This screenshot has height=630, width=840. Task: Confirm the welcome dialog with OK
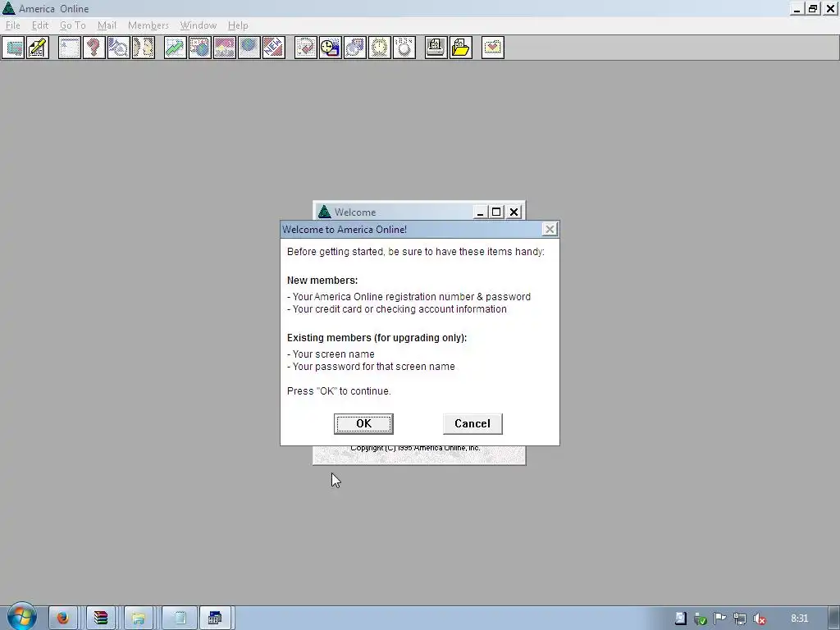click(x=363, y=424)
